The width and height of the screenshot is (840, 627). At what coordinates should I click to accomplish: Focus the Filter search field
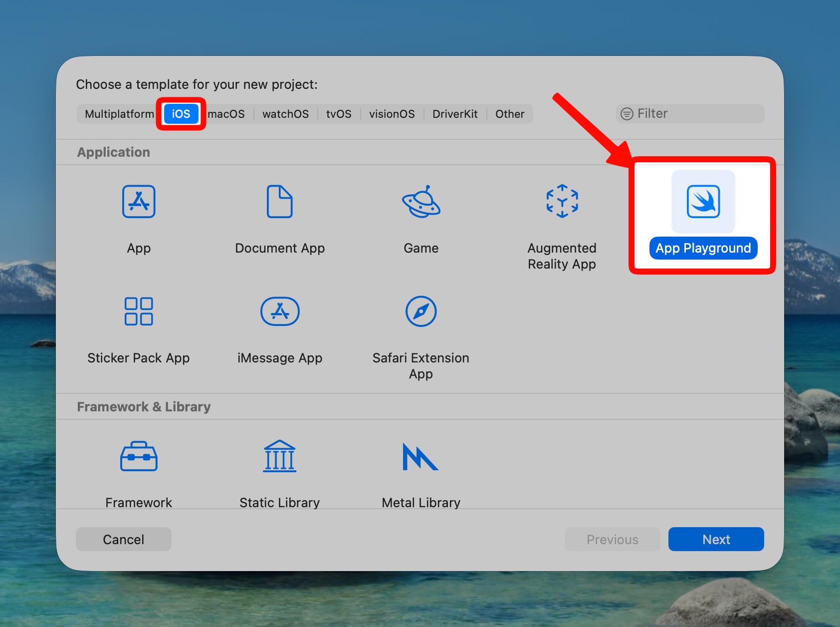(x=690, y=114)
